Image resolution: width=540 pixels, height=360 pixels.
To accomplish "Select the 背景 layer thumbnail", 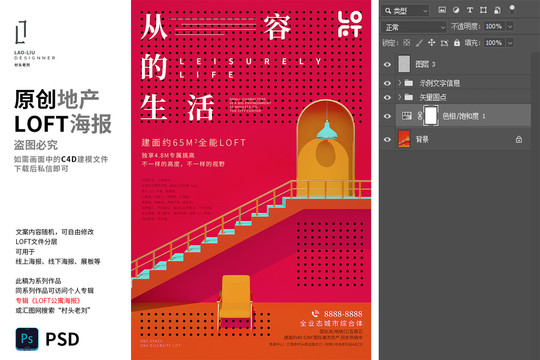I will [x=404, y=139].
